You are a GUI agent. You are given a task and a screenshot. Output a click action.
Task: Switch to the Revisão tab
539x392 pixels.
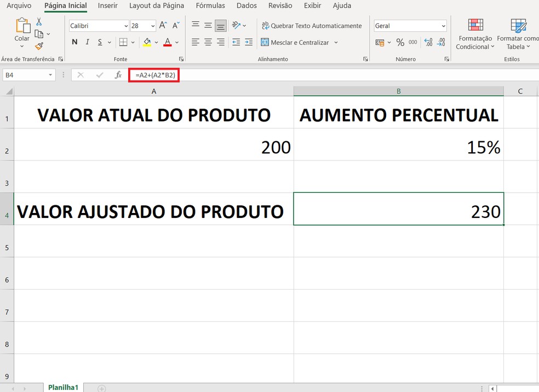280,5
